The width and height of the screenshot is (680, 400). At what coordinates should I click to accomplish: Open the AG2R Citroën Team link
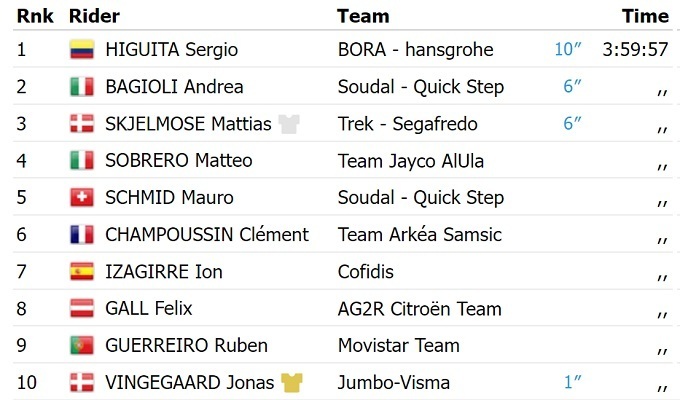coord(419,309)
